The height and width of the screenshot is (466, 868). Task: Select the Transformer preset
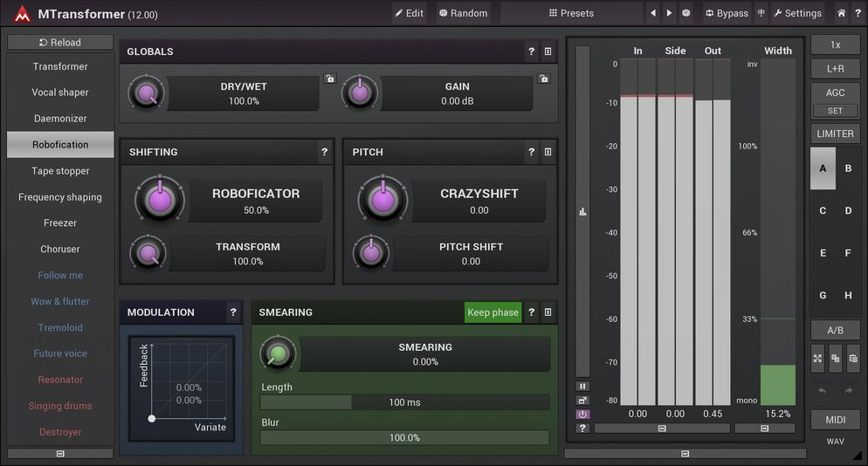(60, 66)
